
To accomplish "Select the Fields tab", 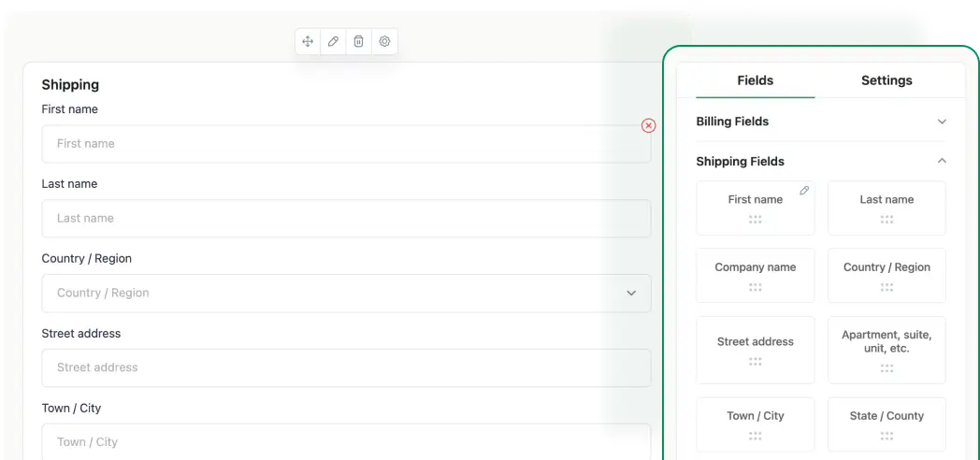I will pyautogui.click(x=755, y=80).
